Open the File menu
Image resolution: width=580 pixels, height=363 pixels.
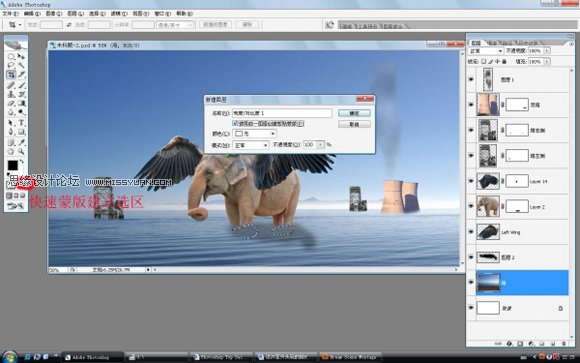10,14
